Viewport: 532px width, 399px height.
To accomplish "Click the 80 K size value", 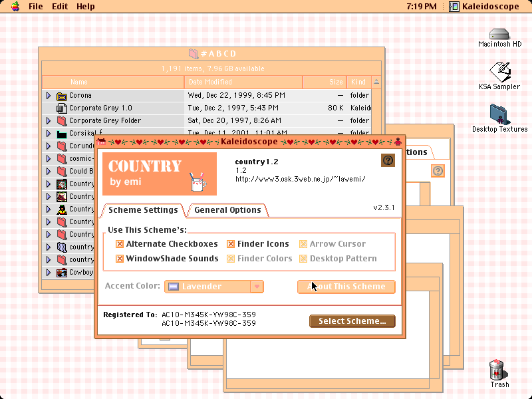I will pos(336,108).
